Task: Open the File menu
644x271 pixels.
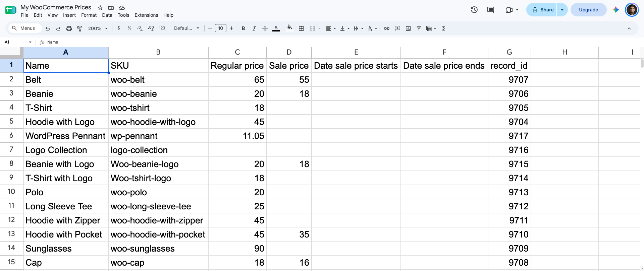Action: pos(24,15)
